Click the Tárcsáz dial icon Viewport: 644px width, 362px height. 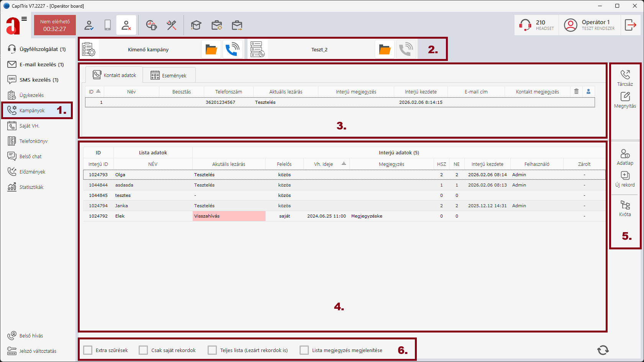coord(625,77)
